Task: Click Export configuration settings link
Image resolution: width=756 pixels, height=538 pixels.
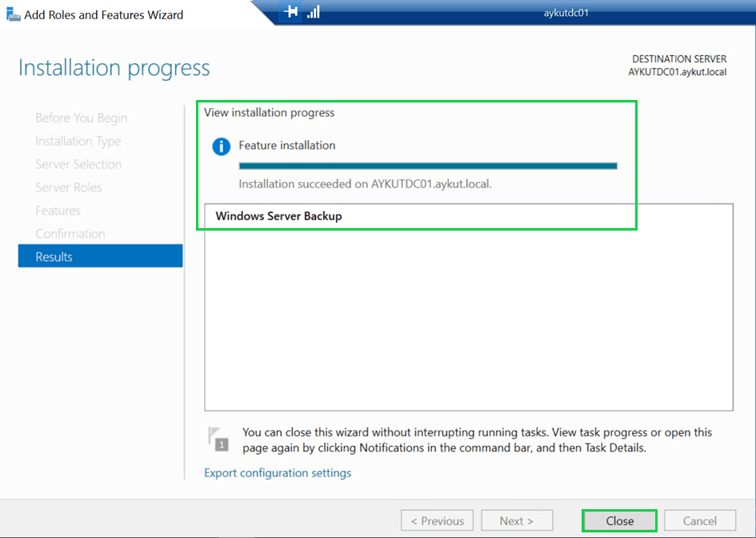Action: pyautogui.click(x=278, y=472)
